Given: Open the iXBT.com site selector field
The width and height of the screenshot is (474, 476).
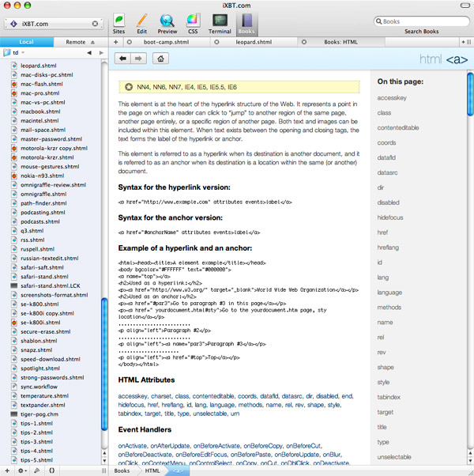Looking at the screenshot, I should [x=54, y=24].
